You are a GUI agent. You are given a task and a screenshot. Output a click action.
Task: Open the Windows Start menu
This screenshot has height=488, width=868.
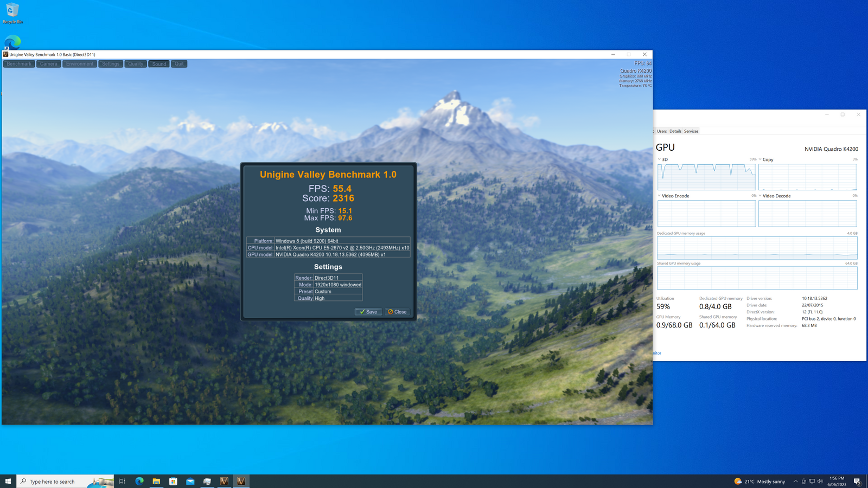pyautogui.click(x=8, y=481)
